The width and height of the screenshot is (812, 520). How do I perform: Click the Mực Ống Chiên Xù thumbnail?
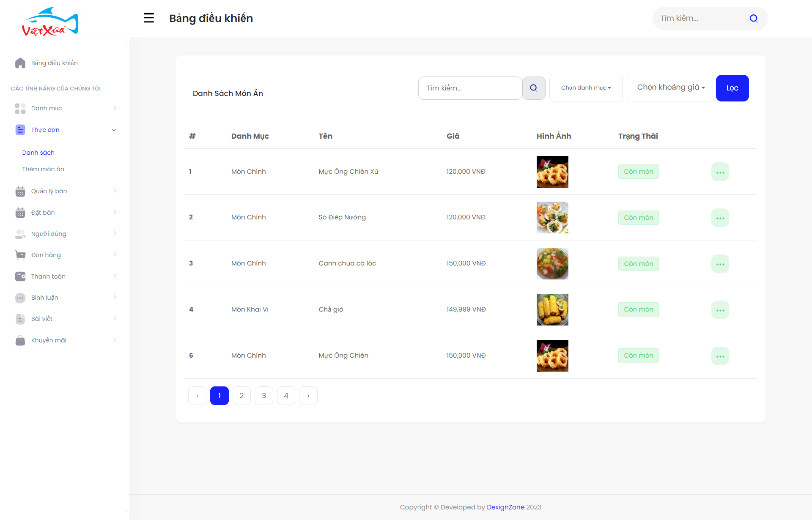(552, 172)
